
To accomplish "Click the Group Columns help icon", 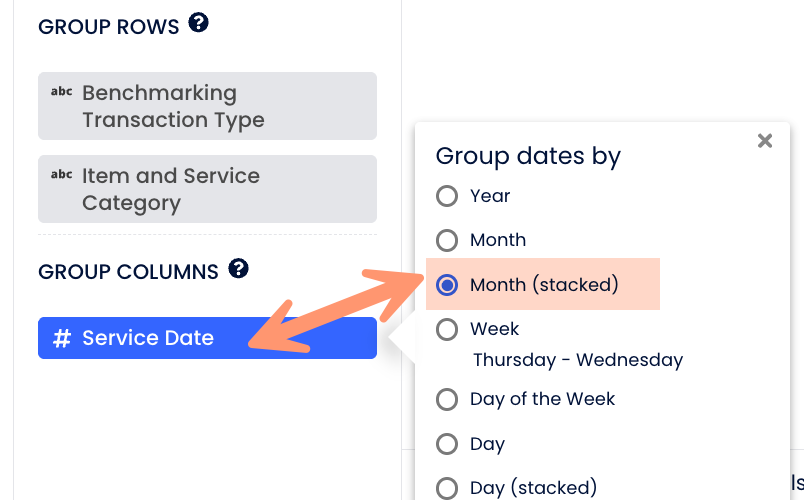I will coord(238,268).
